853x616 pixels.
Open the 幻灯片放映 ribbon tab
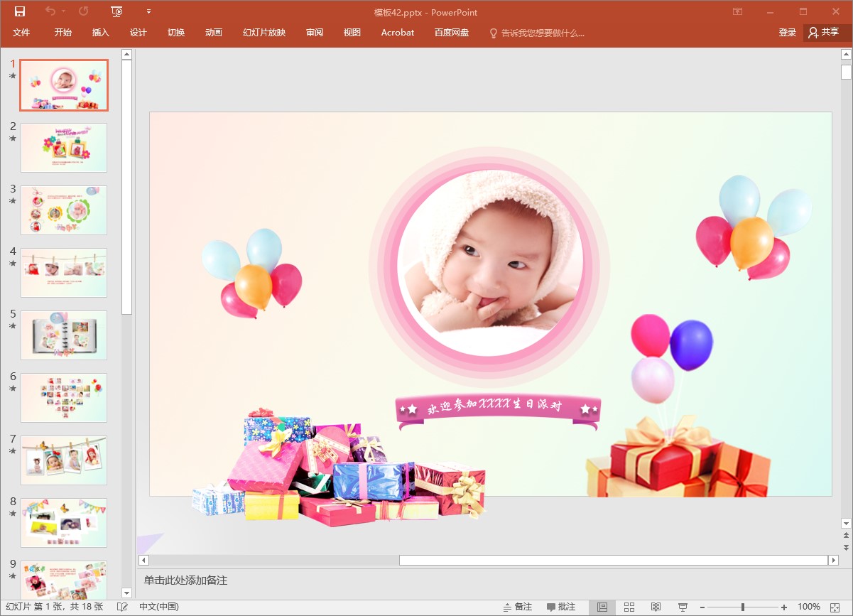[264, 33]
